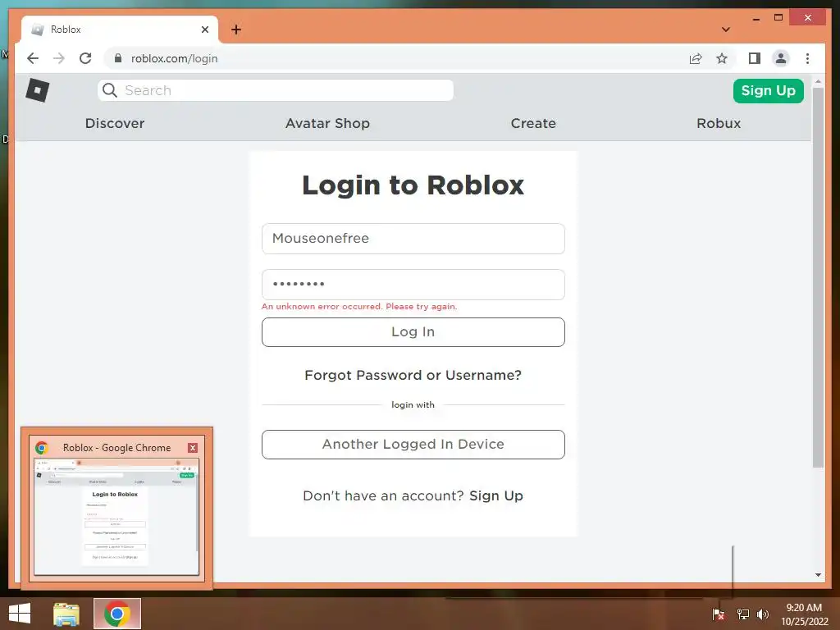Close the Roblox - Google Chrome preview
Viewport: 840px width, 630px height.
pos(193,448)
